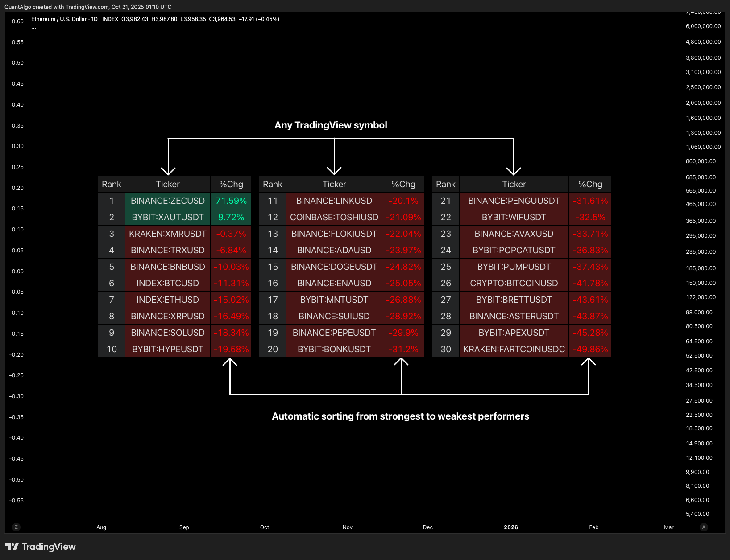The image size is (730, 560).
Task: Click the BYBIT:POPCATUSDT ticker cell
Action: [x=514, y=250]
